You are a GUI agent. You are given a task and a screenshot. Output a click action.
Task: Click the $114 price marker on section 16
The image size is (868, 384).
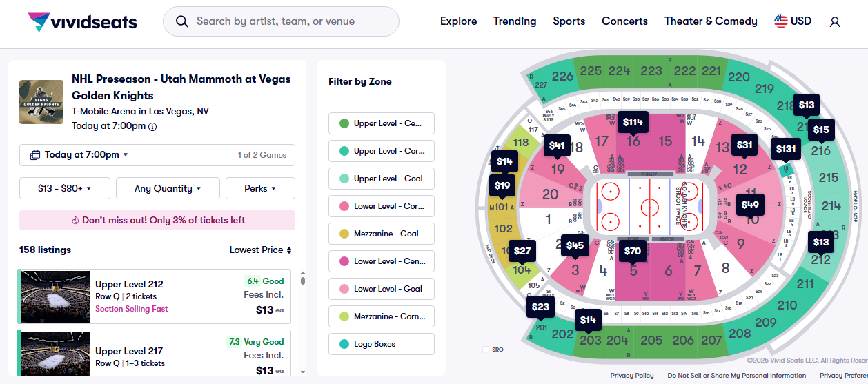coord(633,122)
